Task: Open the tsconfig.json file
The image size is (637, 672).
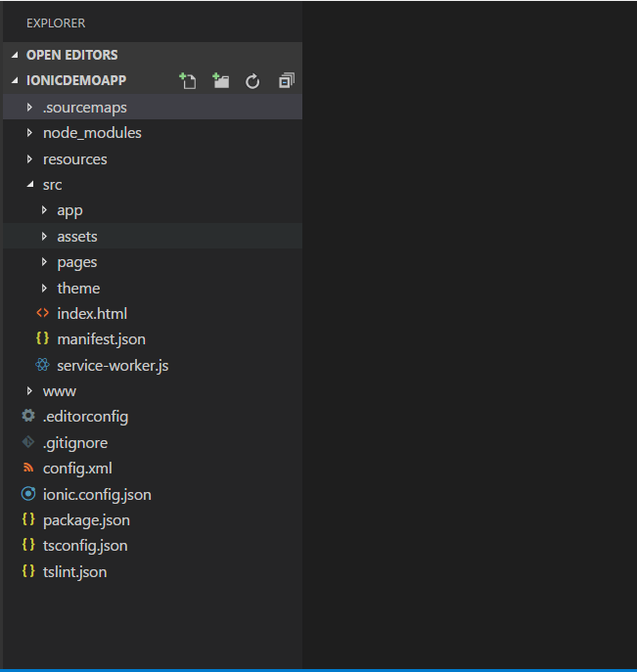Action: [153, 546]
